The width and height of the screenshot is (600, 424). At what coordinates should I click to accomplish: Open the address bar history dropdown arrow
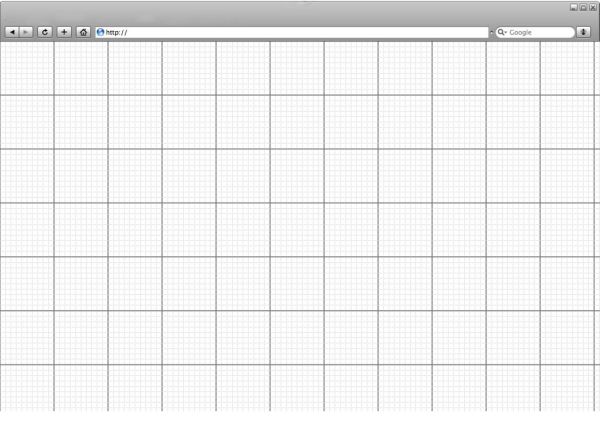pyautogui.click(x=491, y=33)
